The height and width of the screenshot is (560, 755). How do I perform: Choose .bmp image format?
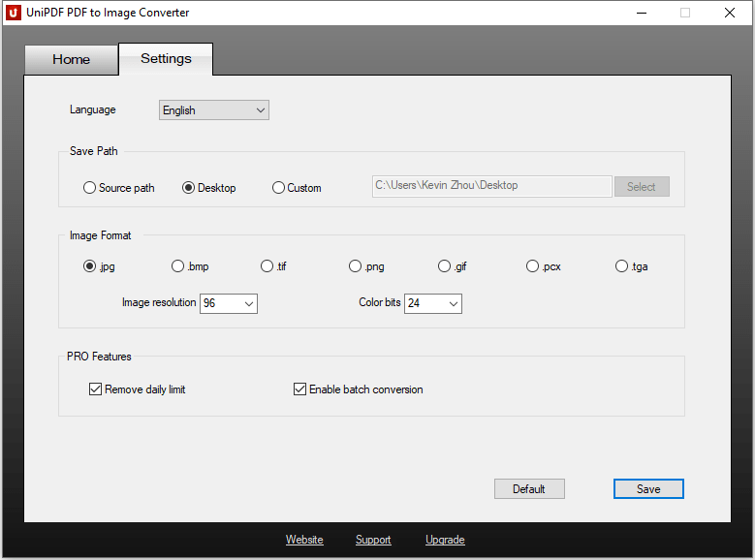[190, 266]
